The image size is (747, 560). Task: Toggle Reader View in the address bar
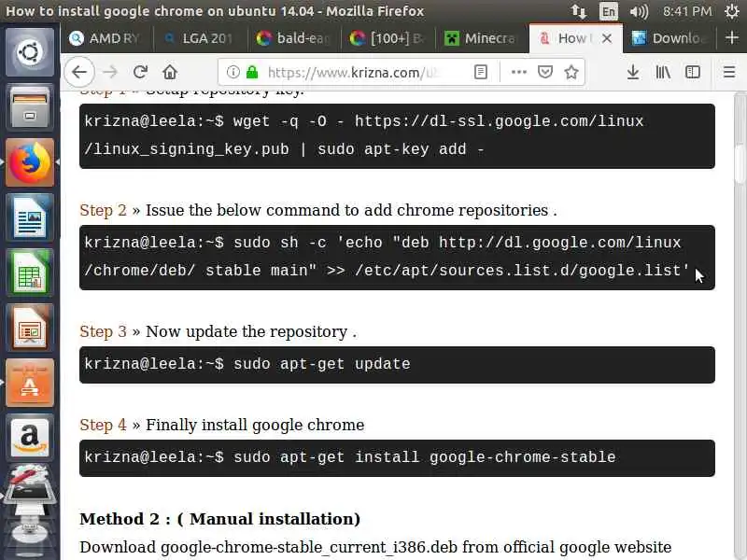[481, 73]
